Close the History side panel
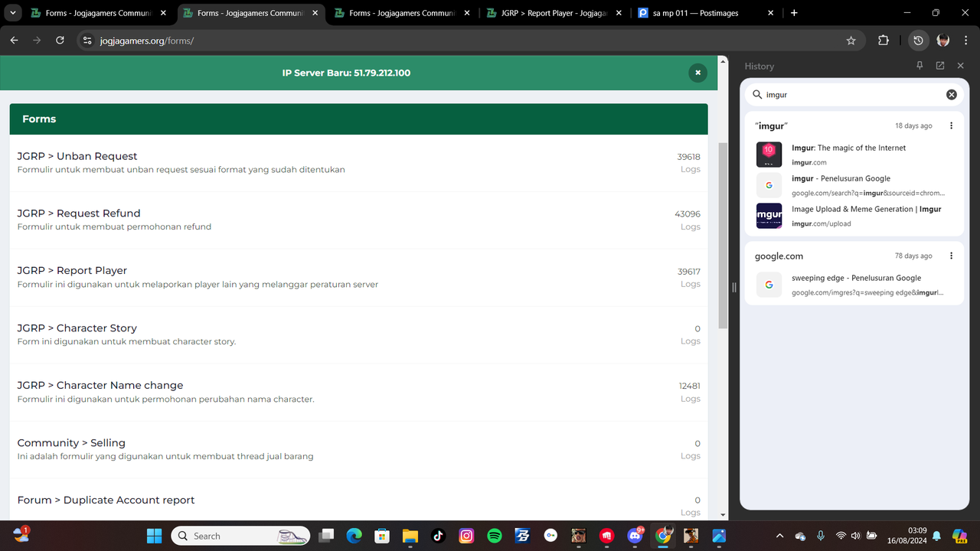 coord(960,66)
